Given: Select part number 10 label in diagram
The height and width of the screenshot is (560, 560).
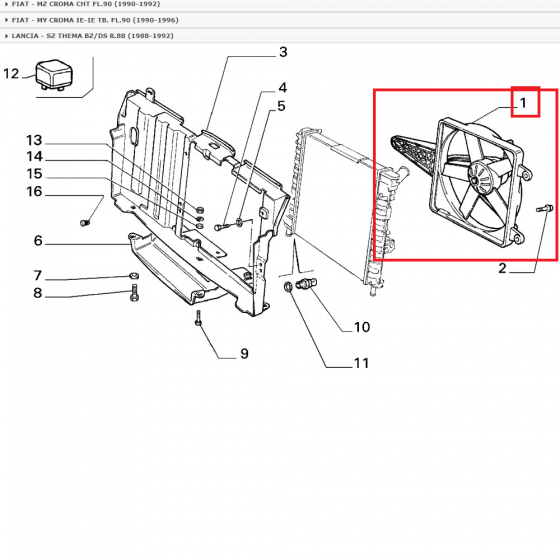Looking at the screenshot, I should coord(362,327).
